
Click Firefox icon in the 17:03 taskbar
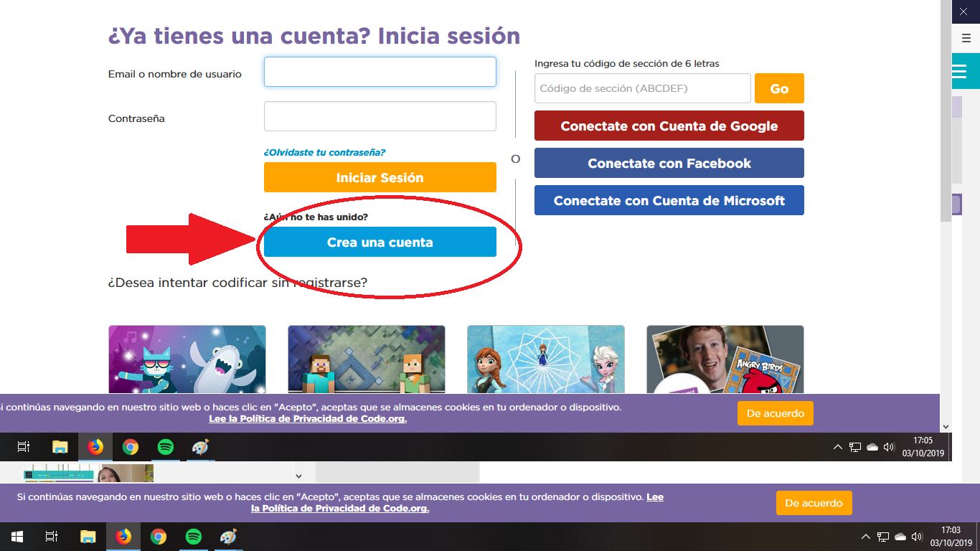click(x=123, y=537)
